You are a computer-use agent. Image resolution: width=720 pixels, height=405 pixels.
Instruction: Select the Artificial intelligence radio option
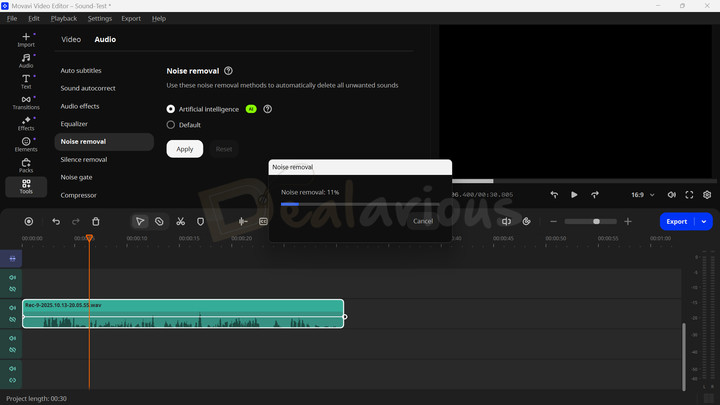(171, 108)
